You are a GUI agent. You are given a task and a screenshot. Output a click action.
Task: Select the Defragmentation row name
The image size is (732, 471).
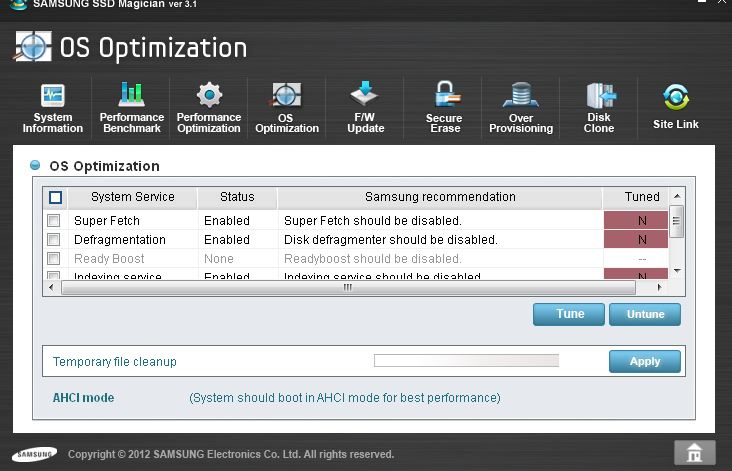point(120,240)
